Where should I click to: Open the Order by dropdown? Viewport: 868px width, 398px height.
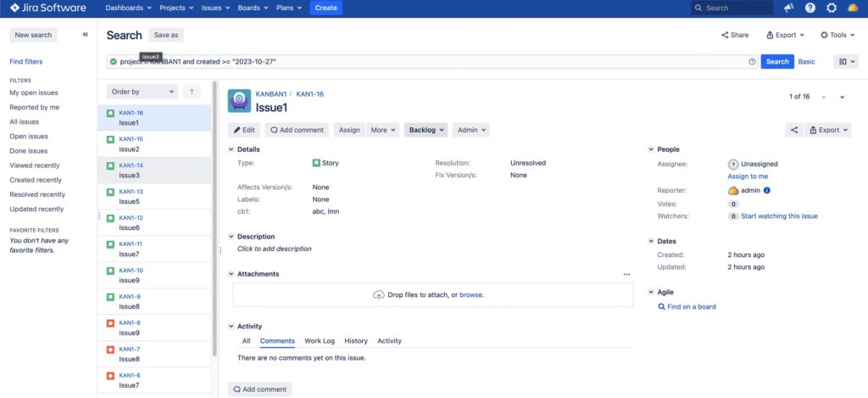pos(142,92)
